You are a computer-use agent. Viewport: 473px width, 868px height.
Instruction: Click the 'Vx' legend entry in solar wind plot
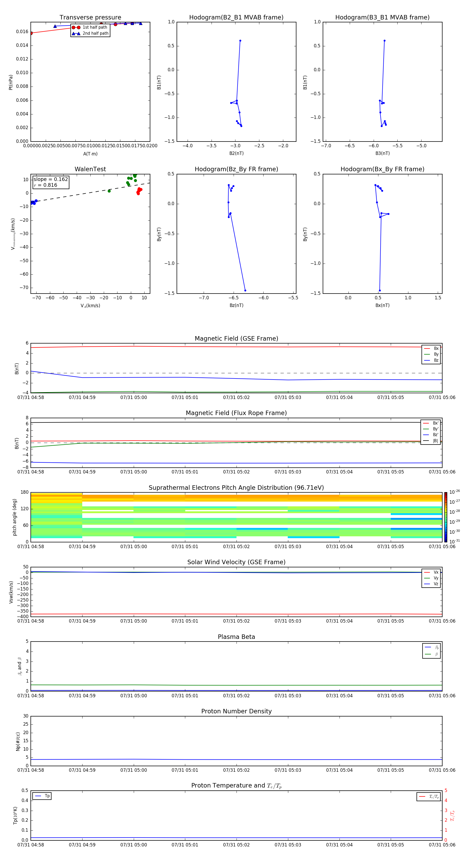click(x=431, y=572)
